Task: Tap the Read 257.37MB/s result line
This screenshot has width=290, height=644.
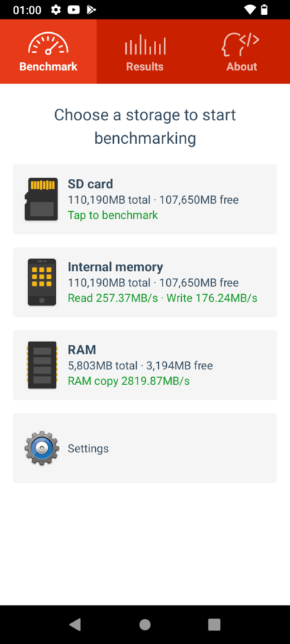Action: click(113, 298)
